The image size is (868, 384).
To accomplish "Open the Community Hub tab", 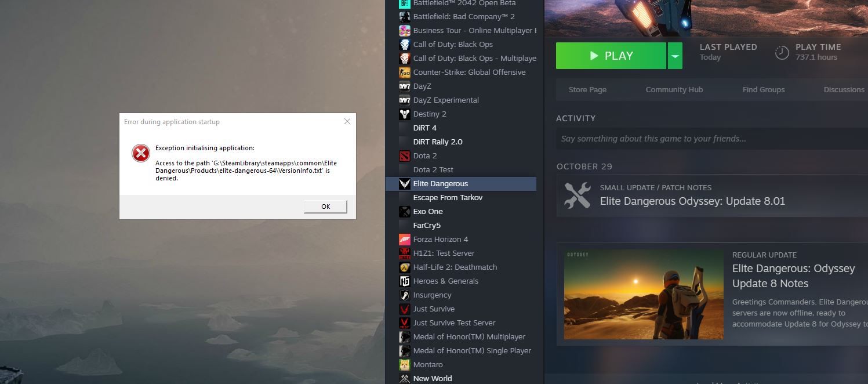I will click(x=674, y=89).
